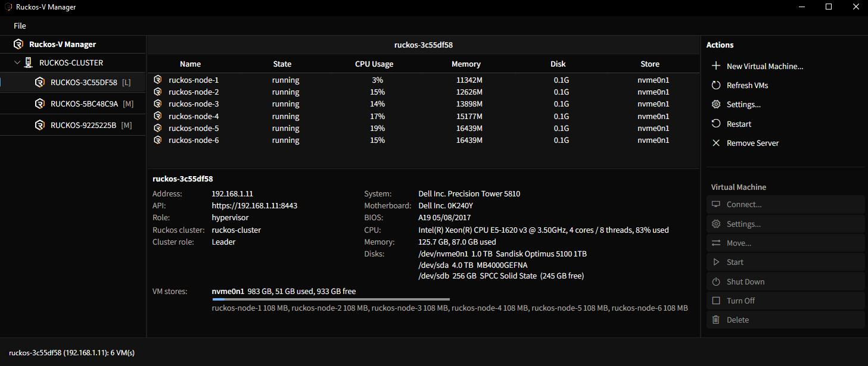This screenshot has width=868, height=366.
Task: Click the icon beside RUCKOS-3C55DF58
Action: [x=40, y=82]
